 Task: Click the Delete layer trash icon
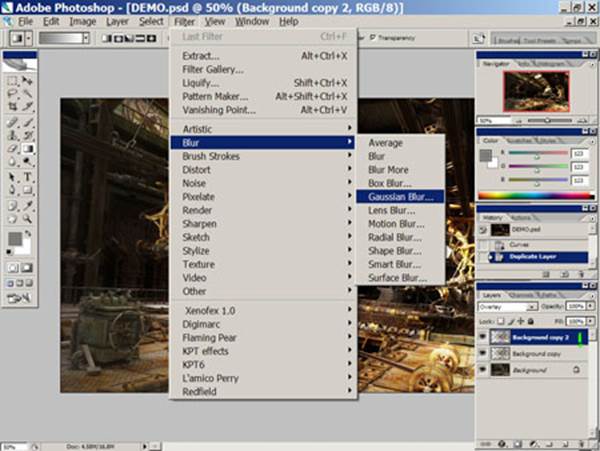tap(581, 444)
